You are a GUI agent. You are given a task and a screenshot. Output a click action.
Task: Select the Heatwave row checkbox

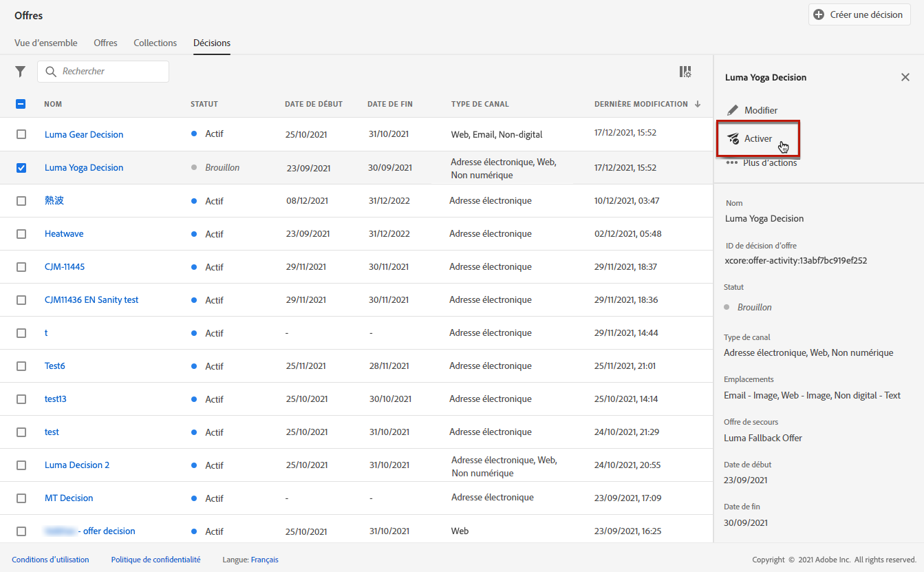(21, 234)
